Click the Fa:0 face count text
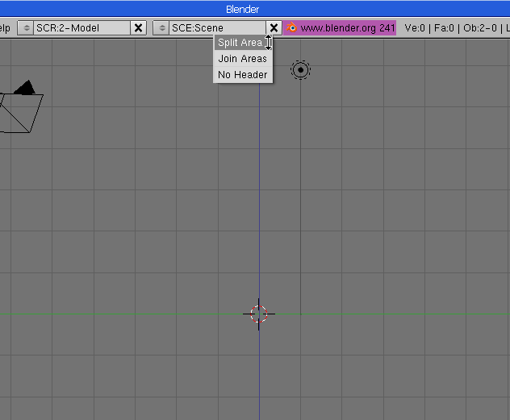The width and height of the screenshot is (510, 420). tap(444, 28)
